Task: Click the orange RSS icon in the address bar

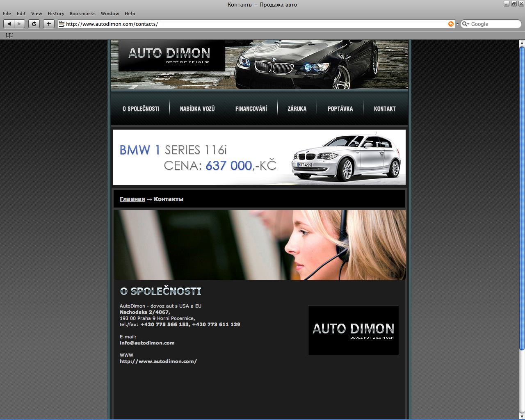Action: tap(451, 24)
